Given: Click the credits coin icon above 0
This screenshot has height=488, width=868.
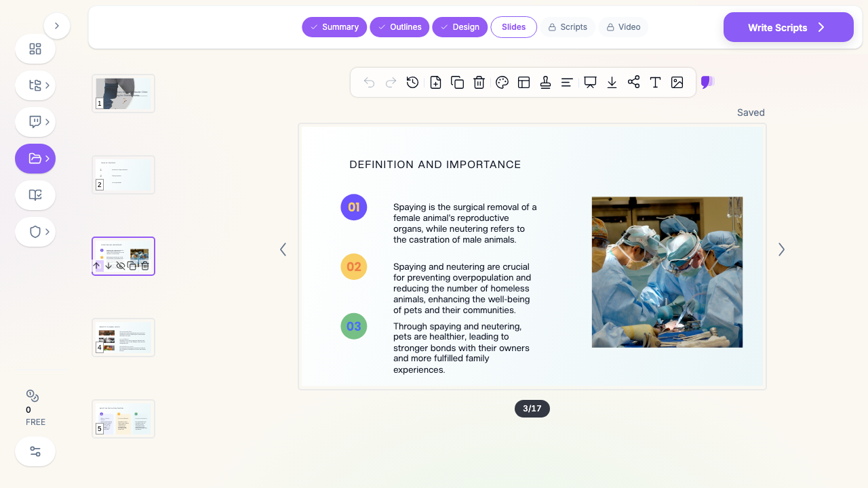Looking at the screenshot, I should pos(33,396).
